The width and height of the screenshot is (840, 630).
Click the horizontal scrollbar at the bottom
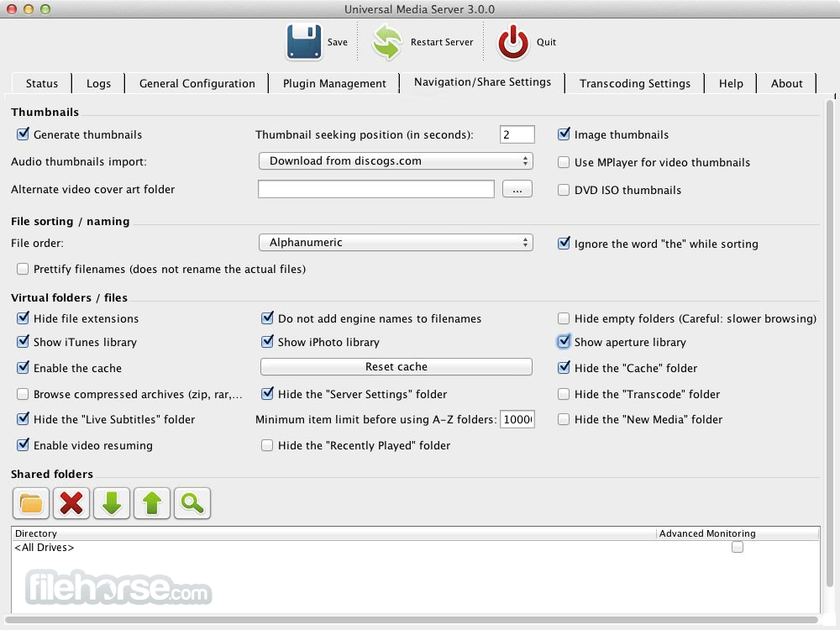pyautogui.click(x=412, y=621)
